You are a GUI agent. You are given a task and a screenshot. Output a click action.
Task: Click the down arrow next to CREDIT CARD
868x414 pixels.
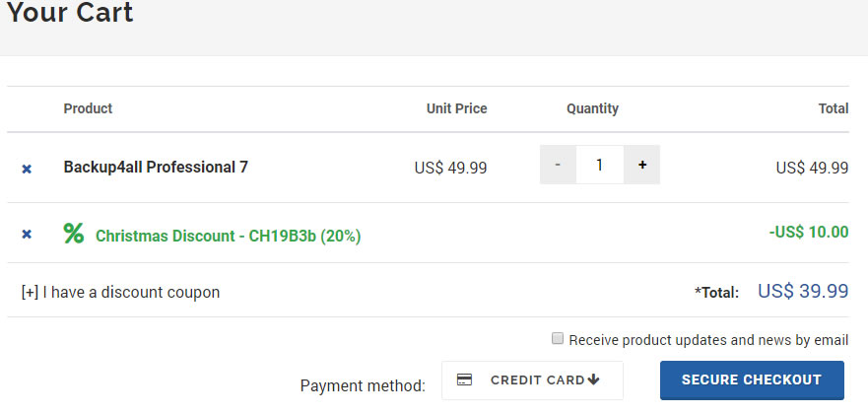[593, 379]
